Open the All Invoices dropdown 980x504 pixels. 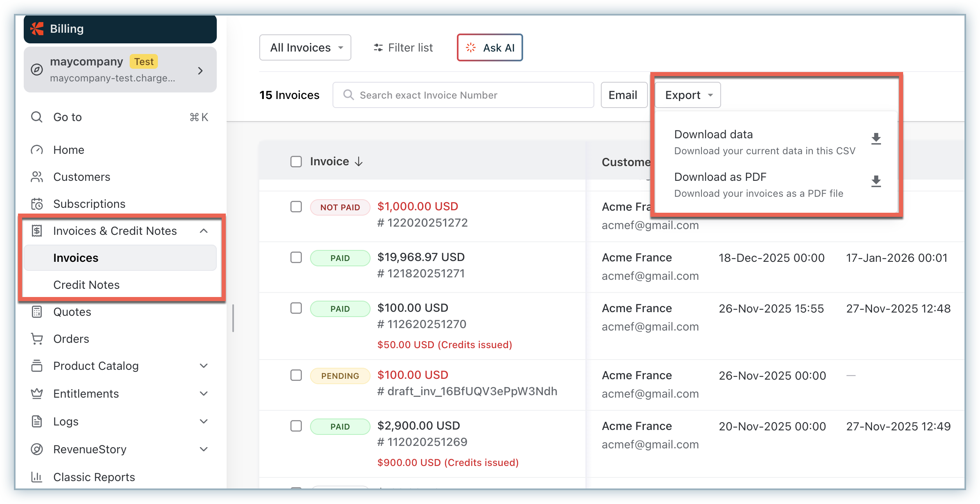point(305,47)
